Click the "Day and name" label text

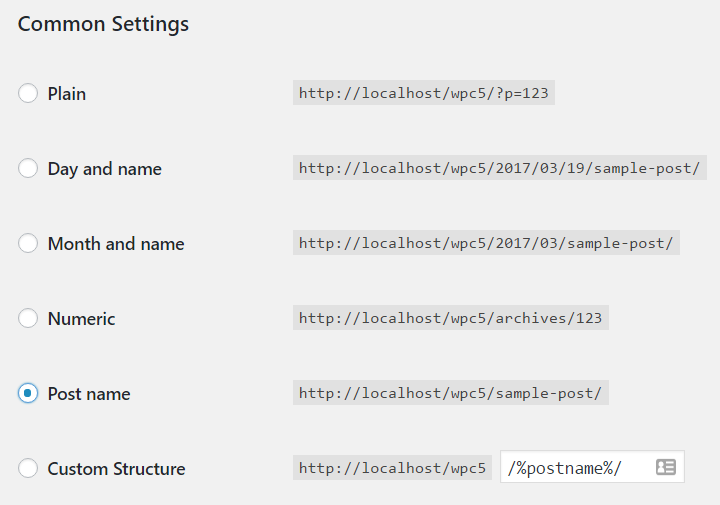[104, 169]
